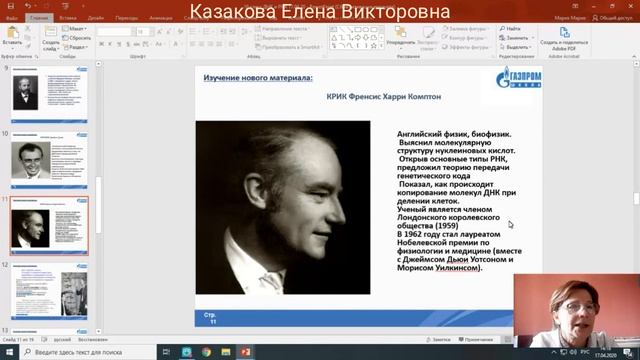Click Convert to SmartArt button
Image resolution: width=640 pixels, height=360 pixels.
coord(288,47)
